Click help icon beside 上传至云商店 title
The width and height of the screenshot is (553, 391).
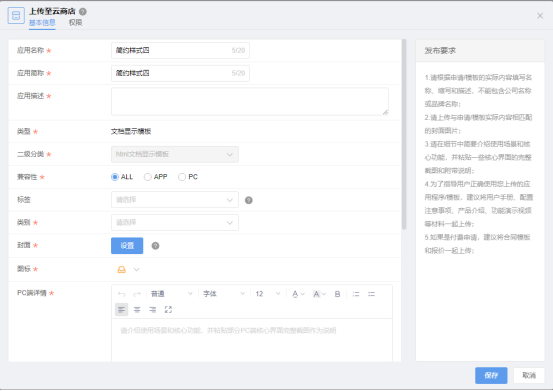coord(83,12)
